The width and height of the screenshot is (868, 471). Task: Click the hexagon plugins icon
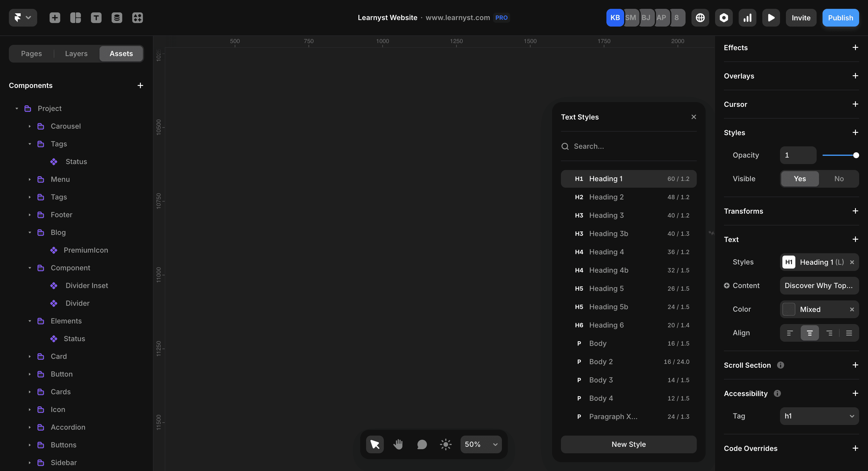pos(724,17)
